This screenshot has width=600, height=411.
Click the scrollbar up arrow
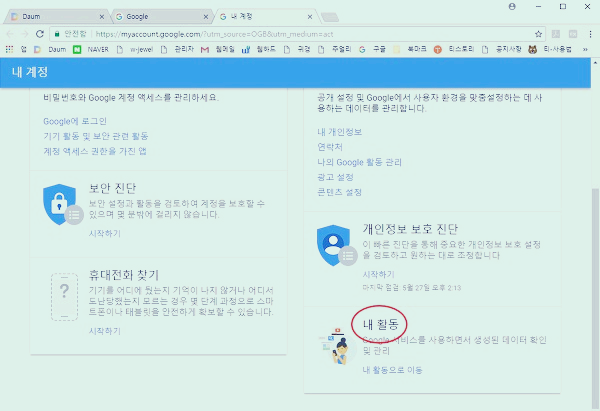pyautogui.click(x=595, y=62)
